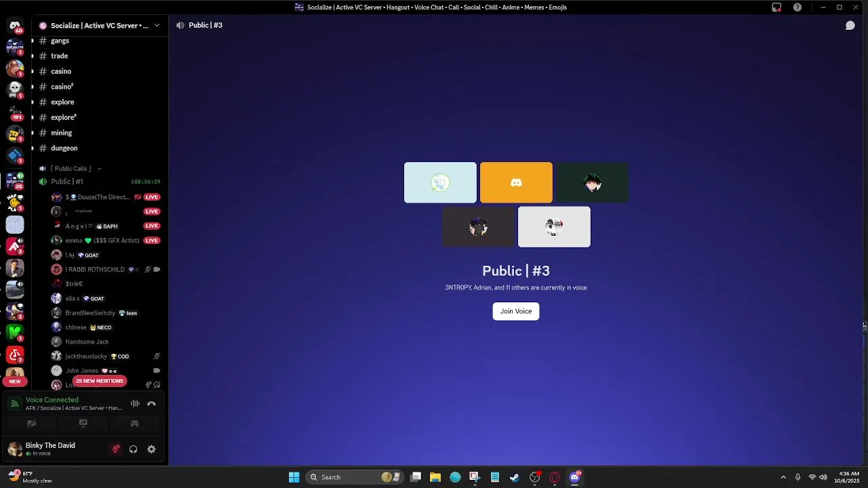
Task: Open the red server icon with badge 7
Action: (x=15, y=354)
